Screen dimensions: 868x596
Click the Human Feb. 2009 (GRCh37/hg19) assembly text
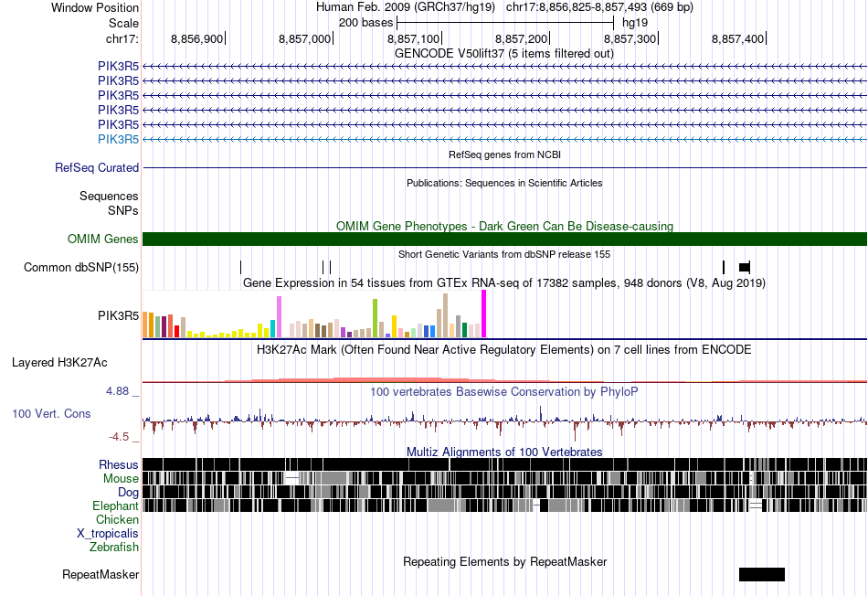(x=406, y=7)
